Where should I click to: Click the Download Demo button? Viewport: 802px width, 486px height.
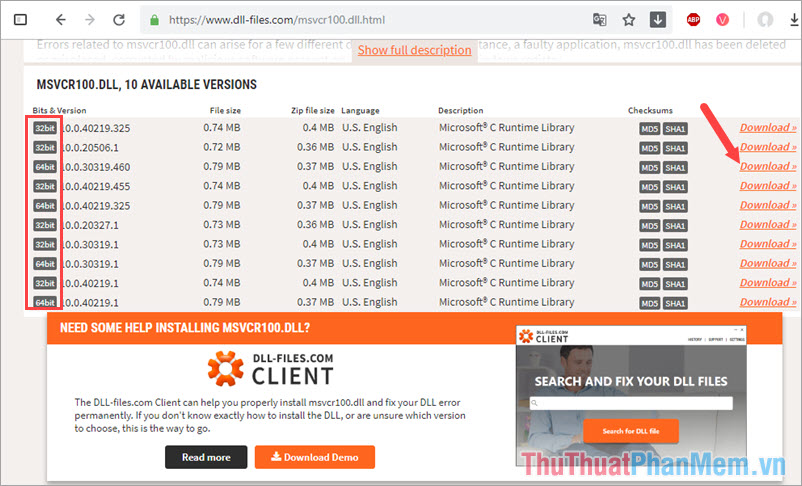click(x=315, y=457)
